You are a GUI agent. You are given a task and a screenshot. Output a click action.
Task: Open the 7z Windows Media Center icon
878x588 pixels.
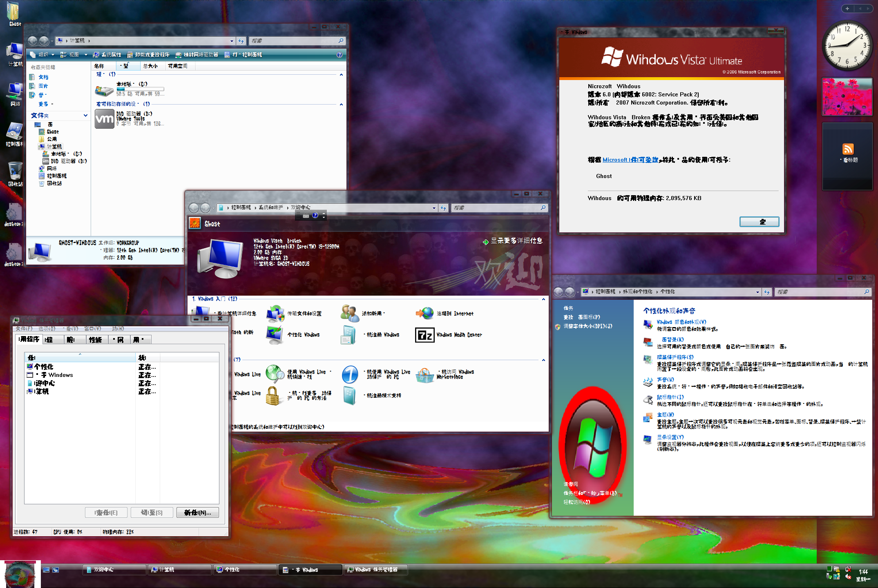pos(424,335)
